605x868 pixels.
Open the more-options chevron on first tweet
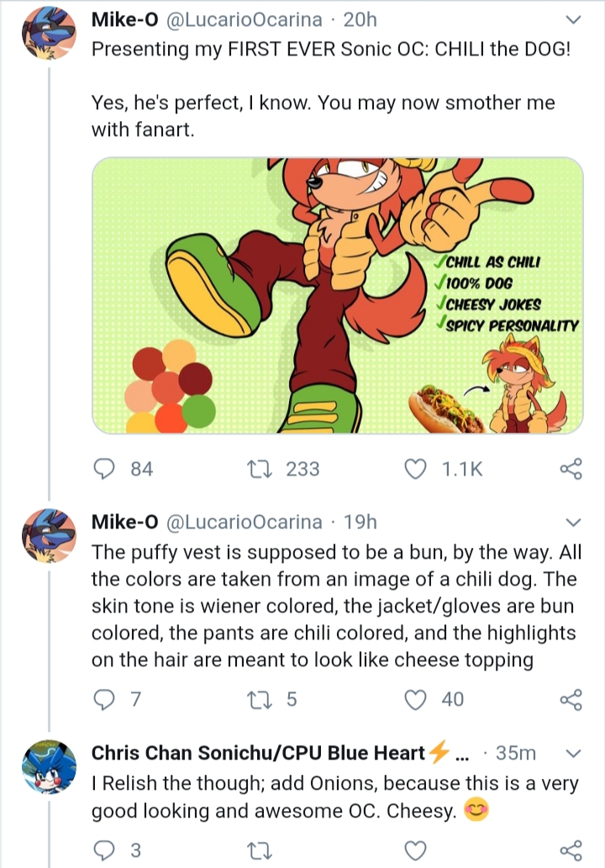pyautogui.click(x=574, y=20)
